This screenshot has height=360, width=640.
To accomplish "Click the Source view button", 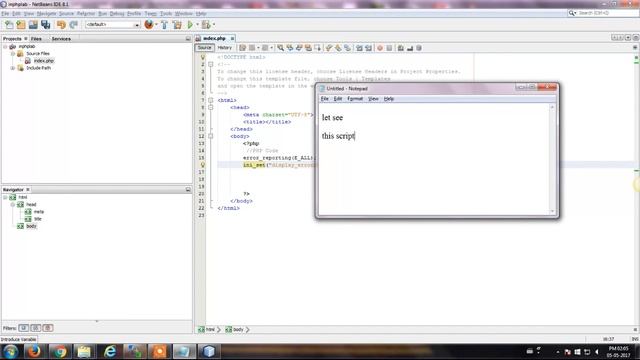I will pyautogui.click(x=204, y=48).
